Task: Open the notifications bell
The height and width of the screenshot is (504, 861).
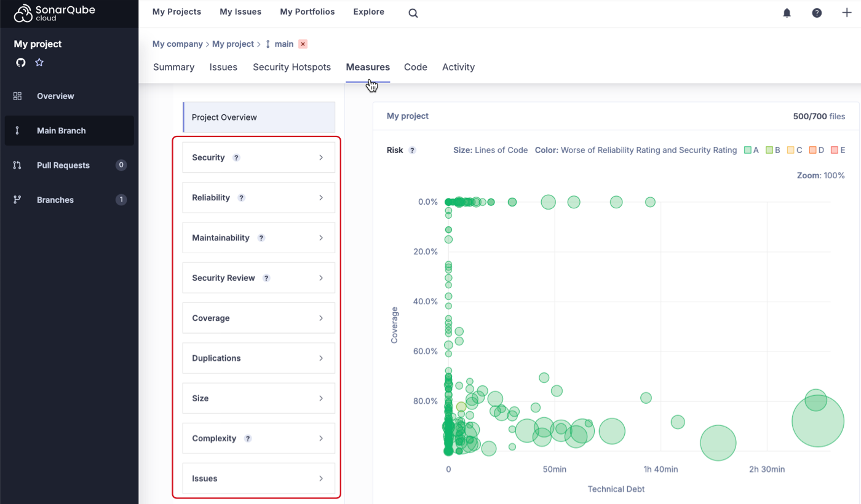Action: tap(787, 13)
